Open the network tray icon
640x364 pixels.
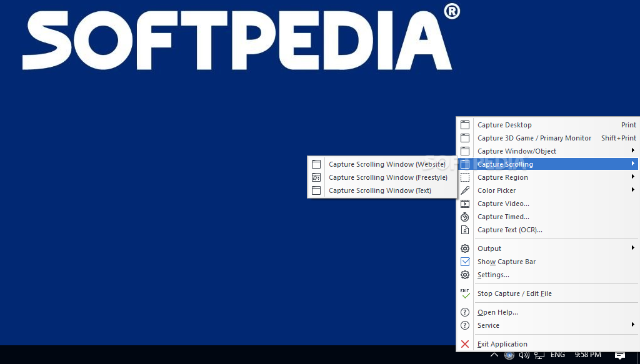[539, 355]
